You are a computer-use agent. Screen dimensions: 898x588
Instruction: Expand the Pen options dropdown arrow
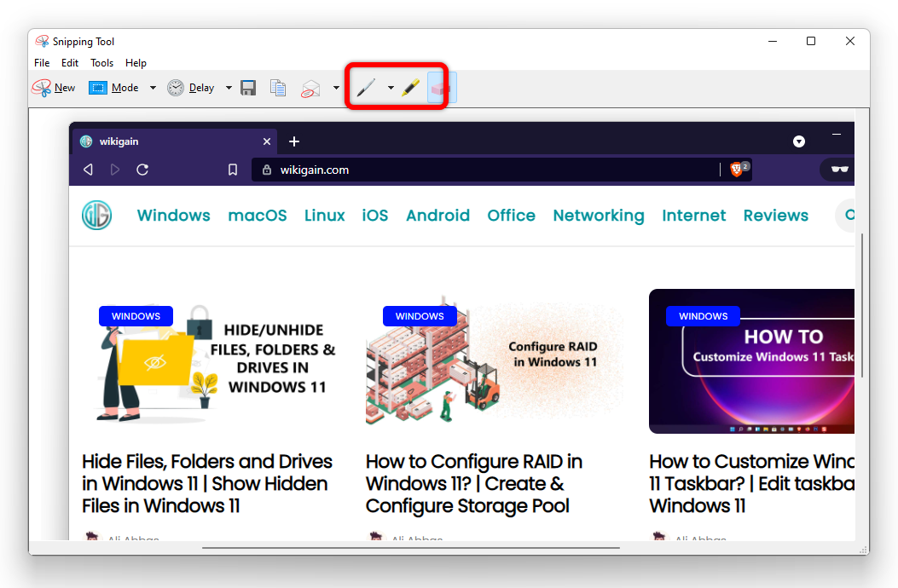(391, 88)
